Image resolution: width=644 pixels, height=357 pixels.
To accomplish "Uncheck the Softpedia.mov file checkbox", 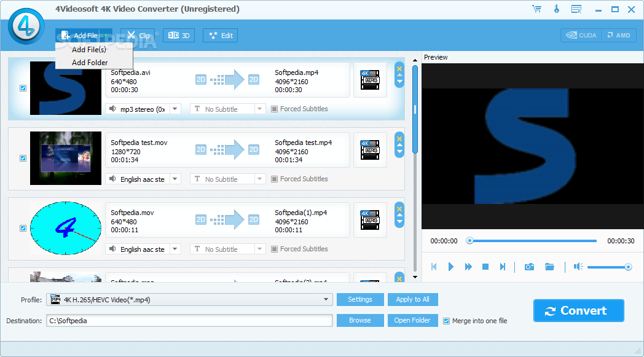I will point(23,228).
